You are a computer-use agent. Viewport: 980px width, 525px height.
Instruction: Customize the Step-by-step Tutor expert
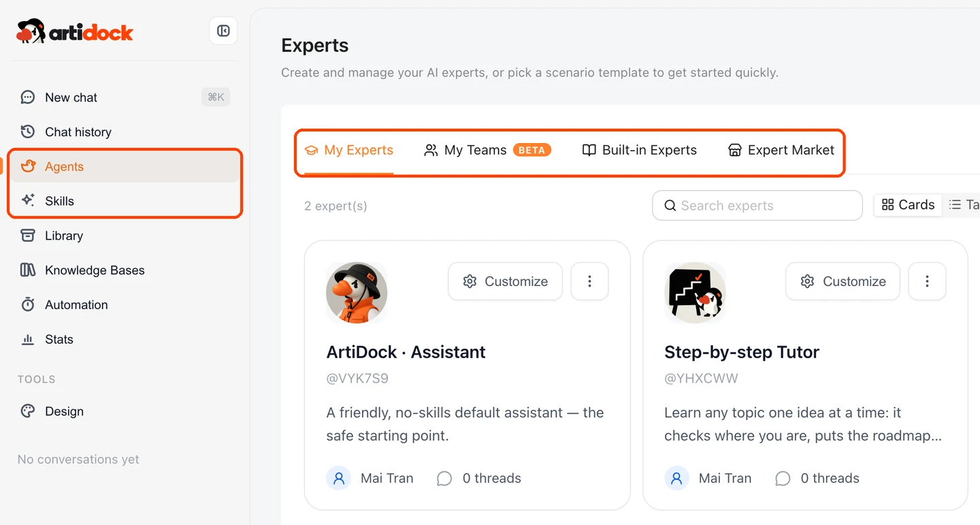click(843, 281)
